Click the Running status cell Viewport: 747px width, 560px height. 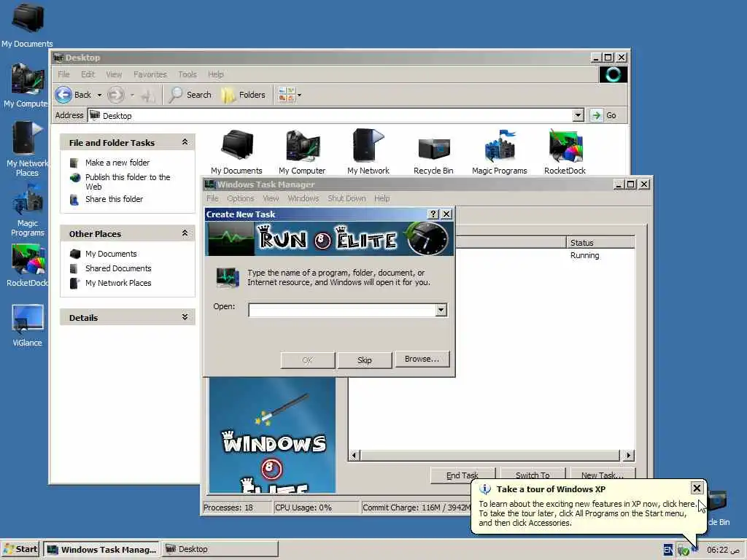click(x=584, y=255)
